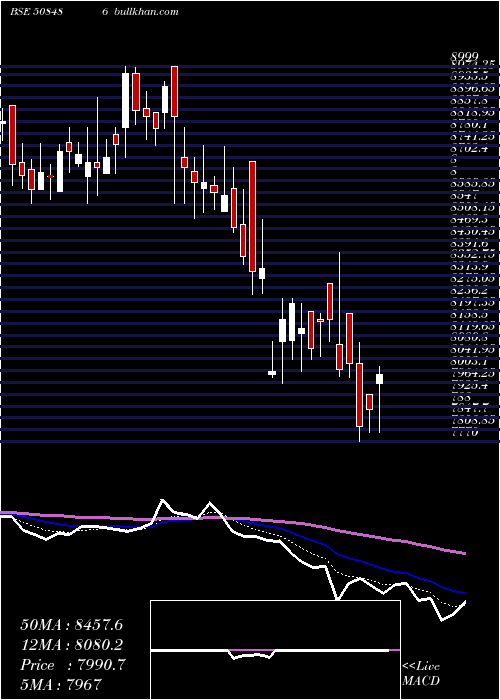Click the 8999 price axis label

pyautogui.click(x=465, y=56)
